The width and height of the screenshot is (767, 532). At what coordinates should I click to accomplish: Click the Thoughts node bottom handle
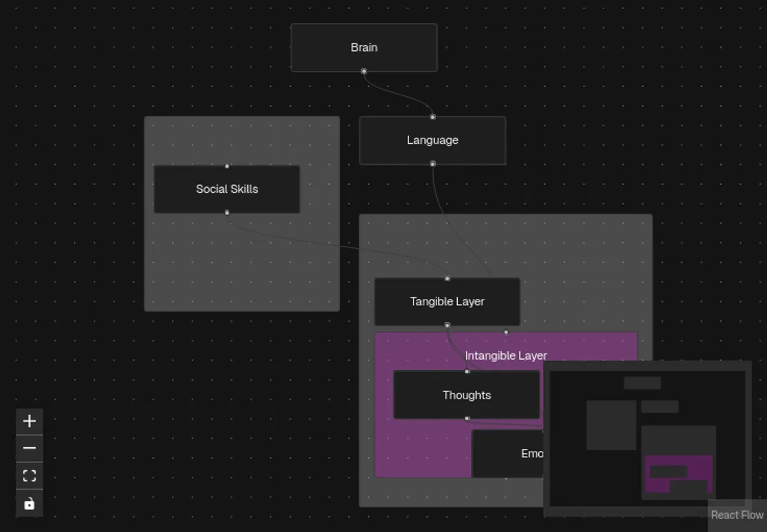pos(467,419)
